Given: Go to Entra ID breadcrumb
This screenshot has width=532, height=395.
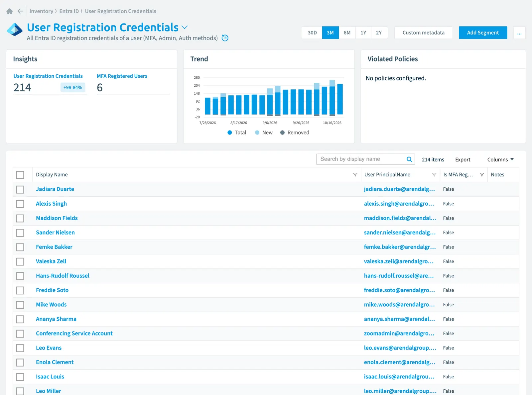Looking at the screenshot, I should pyautogui.click(x=69, y=11).
